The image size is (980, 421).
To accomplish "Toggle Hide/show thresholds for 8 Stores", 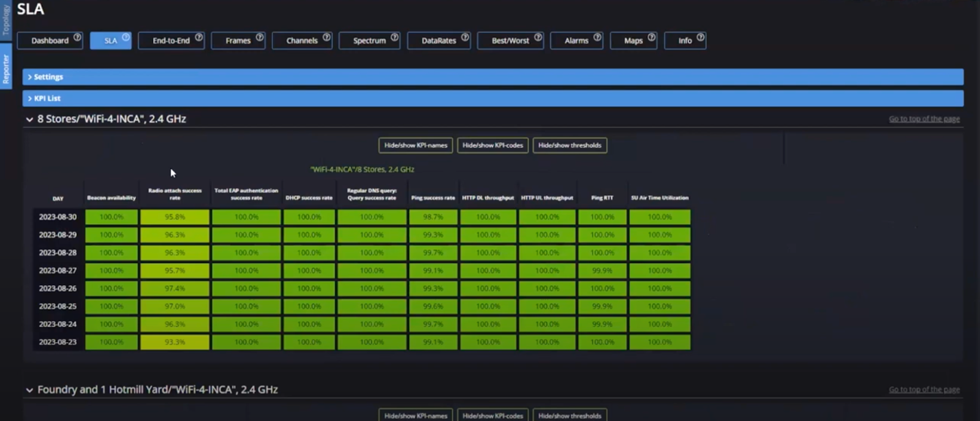I will 570,146.
